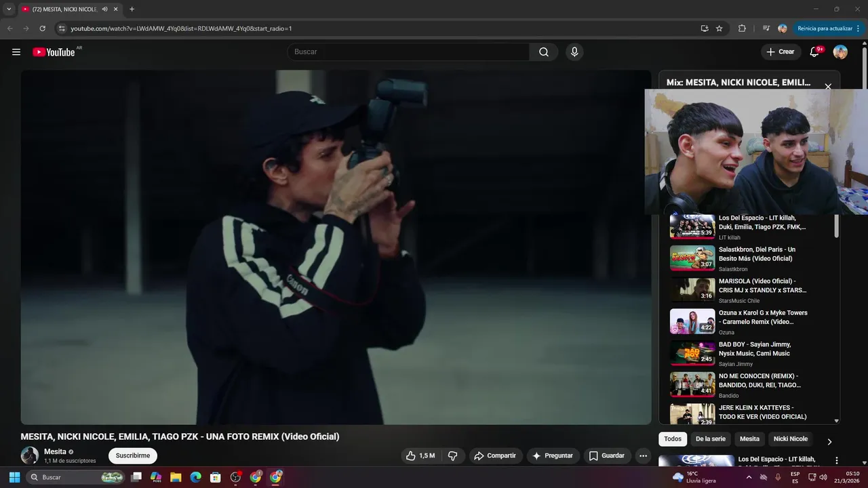Click the address bar URL
The height and width of the screenshot is (488, 868).
click(x=181, y=28)
